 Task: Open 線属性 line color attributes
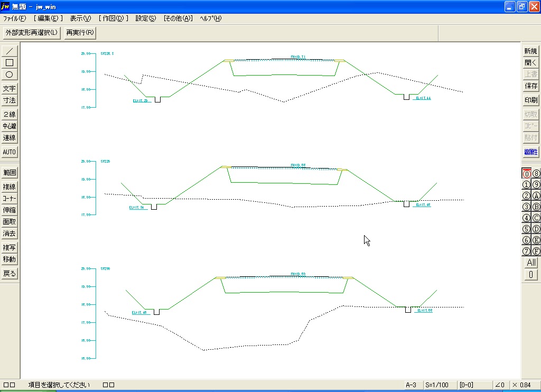pyautogui.click(x=530, y=152)
